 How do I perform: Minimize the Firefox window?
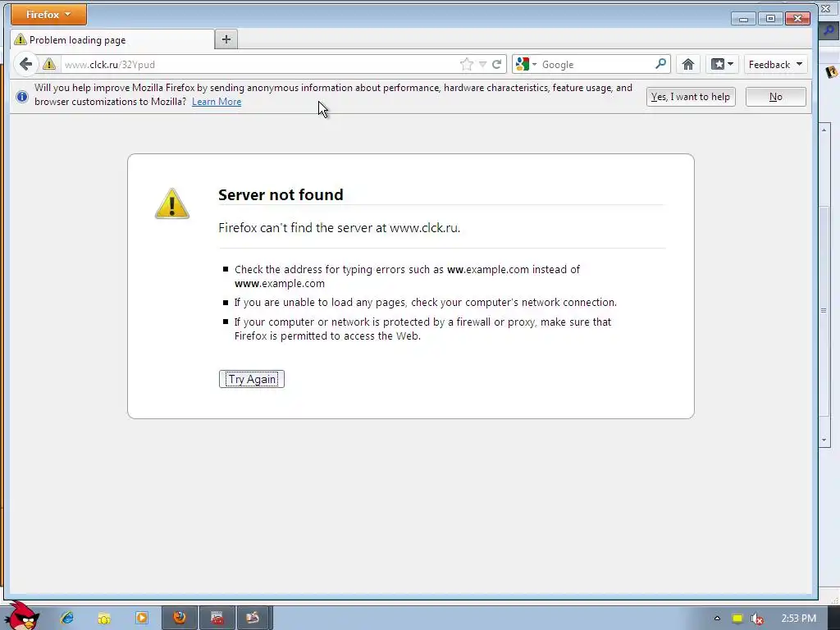point(743,19)
